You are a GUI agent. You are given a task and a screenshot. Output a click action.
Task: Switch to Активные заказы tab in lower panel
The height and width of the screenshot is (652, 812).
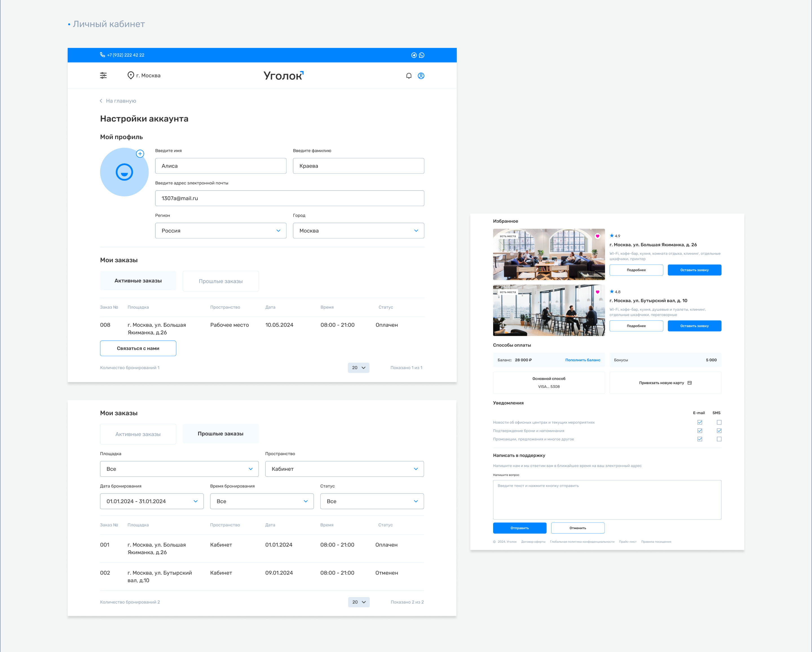pos(138,434)
